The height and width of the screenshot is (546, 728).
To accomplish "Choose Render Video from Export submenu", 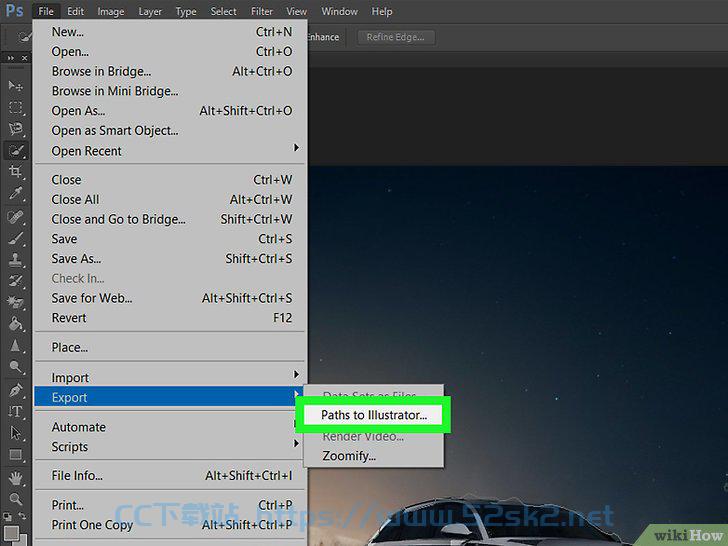I will [x=373, y=436].
